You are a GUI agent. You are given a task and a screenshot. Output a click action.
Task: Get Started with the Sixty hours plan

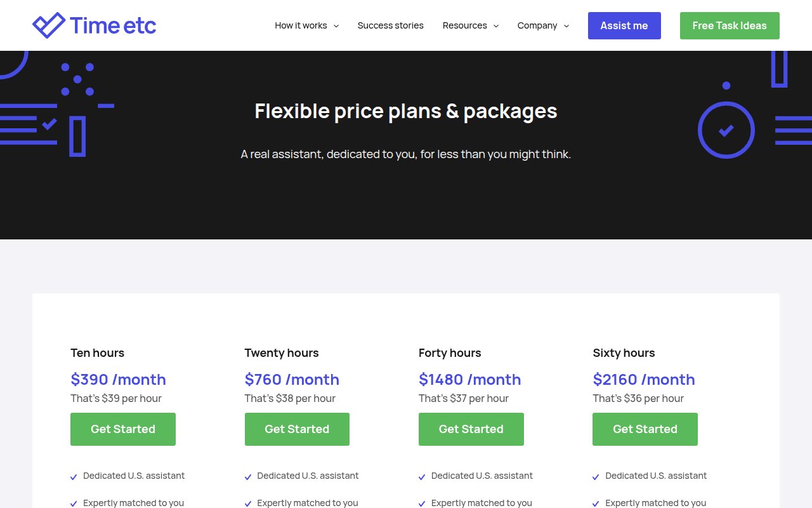(x=645, y=429)
